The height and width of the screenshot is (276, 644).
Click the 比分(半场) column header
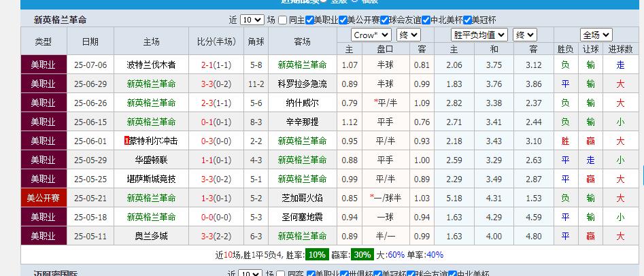216,42
